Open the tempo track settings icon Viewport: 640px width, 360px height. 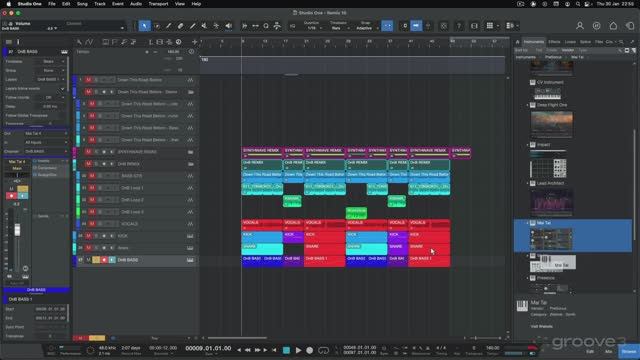191,51
